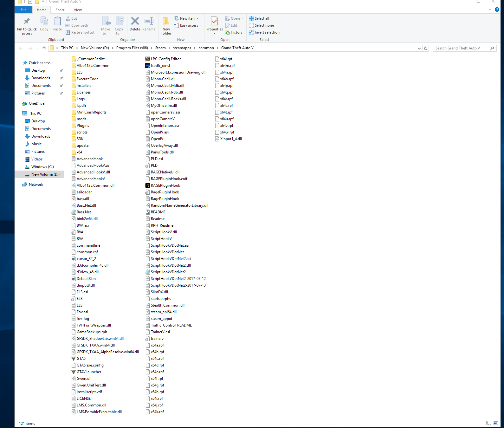Select the GTAVLauncher executable

coord(87,372)
